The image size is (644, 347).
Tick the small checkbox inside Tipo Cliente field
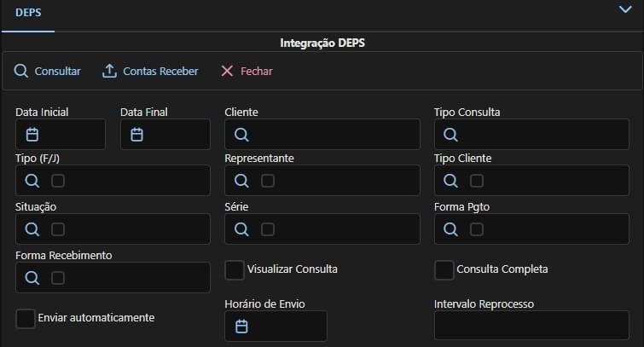click(x=477, y=181)
